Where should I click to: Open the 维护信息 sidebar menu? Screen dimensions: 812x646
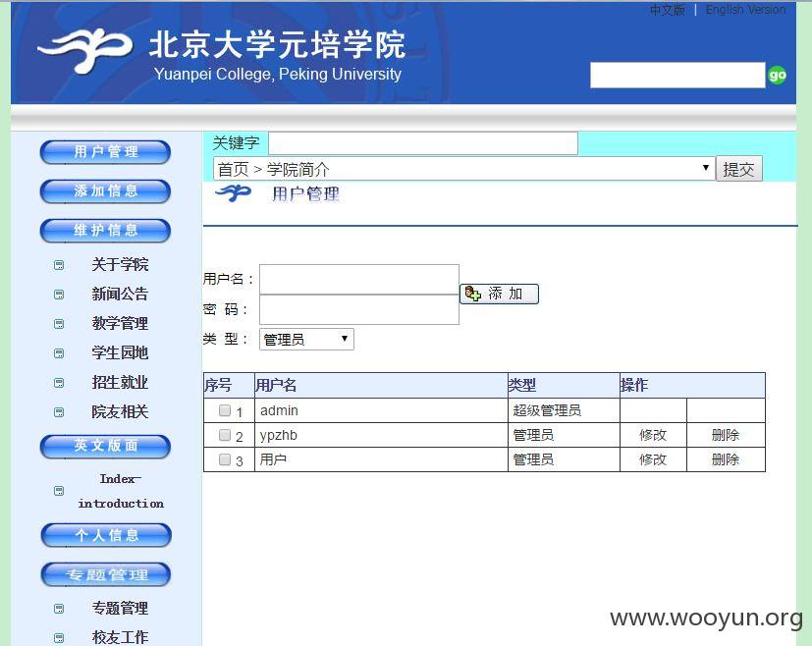[105, 231]
